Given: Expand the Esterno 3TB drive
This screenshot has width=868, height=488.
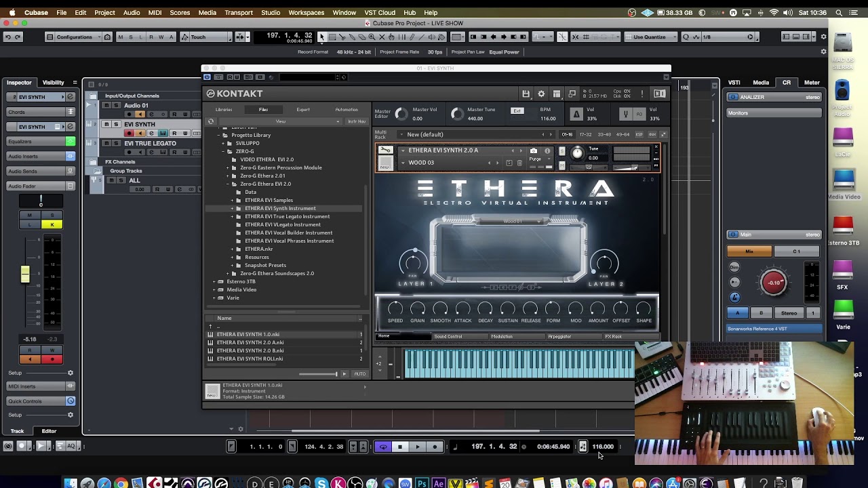Looking at the screenshot, I should [x=214, y=281].
